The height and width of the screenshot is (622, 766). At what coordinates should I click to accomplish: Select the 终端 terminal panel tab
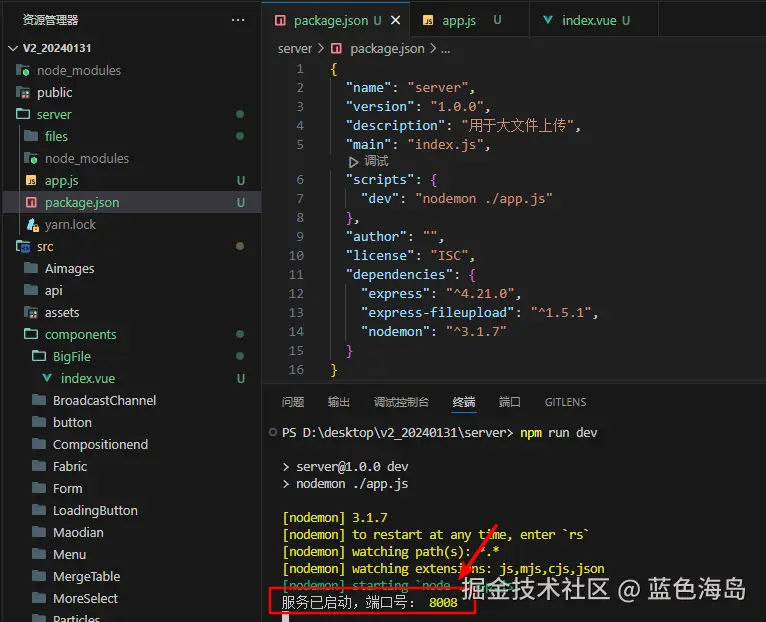coord(464,402)
